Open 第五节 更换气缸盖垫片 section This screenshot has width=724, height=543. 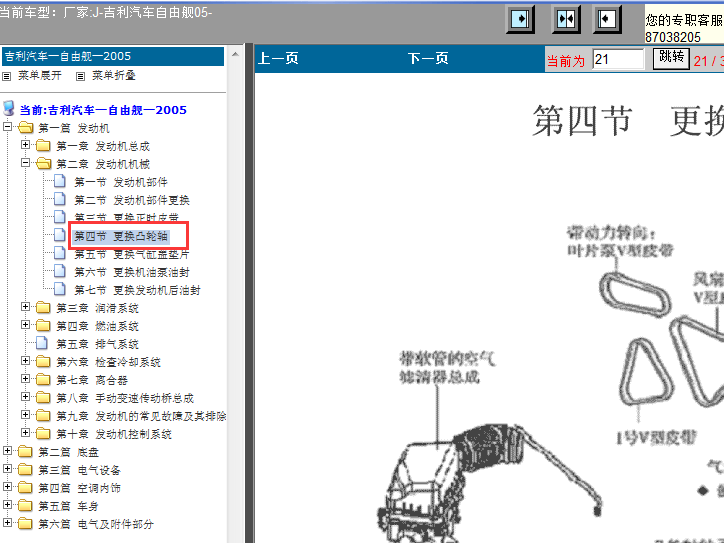coord(132,254)
